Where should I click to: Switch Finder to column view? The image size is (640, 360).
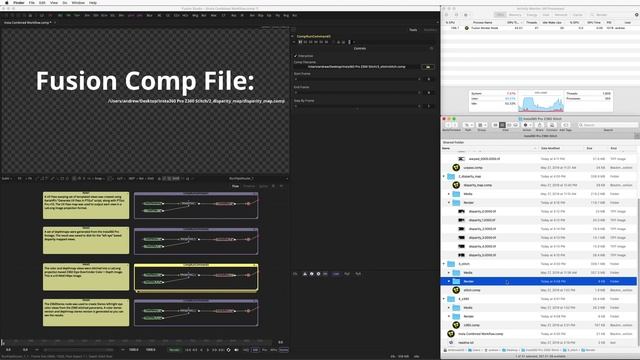pos(509,125)
